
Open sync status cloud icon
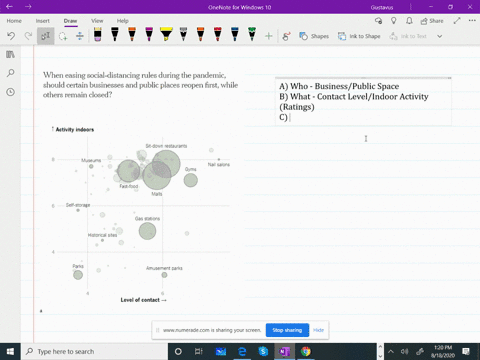[x=378, y=21]
